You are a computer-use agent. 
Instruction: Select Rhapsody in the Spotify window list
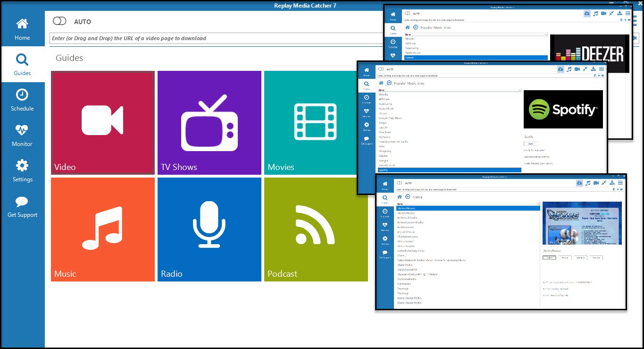pyautogui.click(x=385, y=151)
